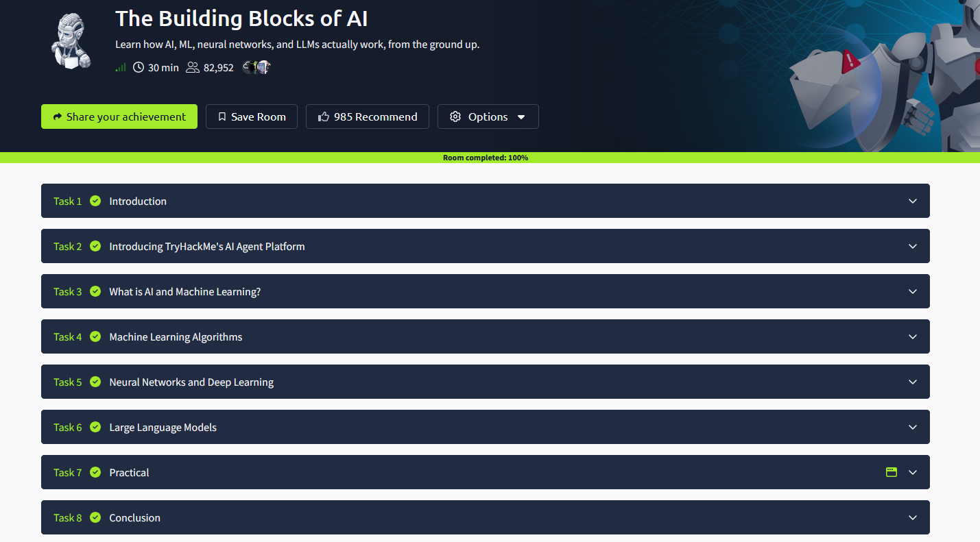Click Task 3 completed checkmark icon

pyautogui.click(x=95, y=291)
